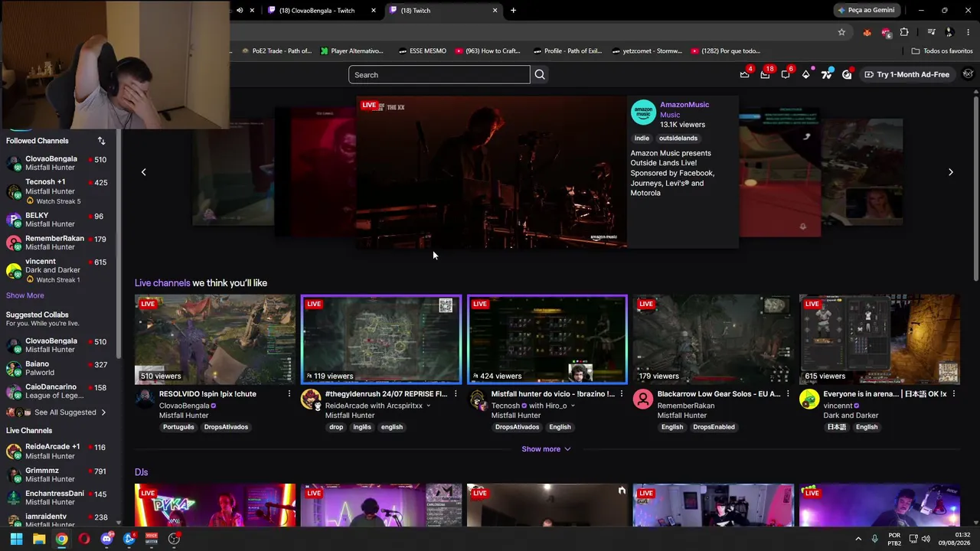Open the Live channels heading link
This screenshot has width=980, height=551.
[162, 283]
